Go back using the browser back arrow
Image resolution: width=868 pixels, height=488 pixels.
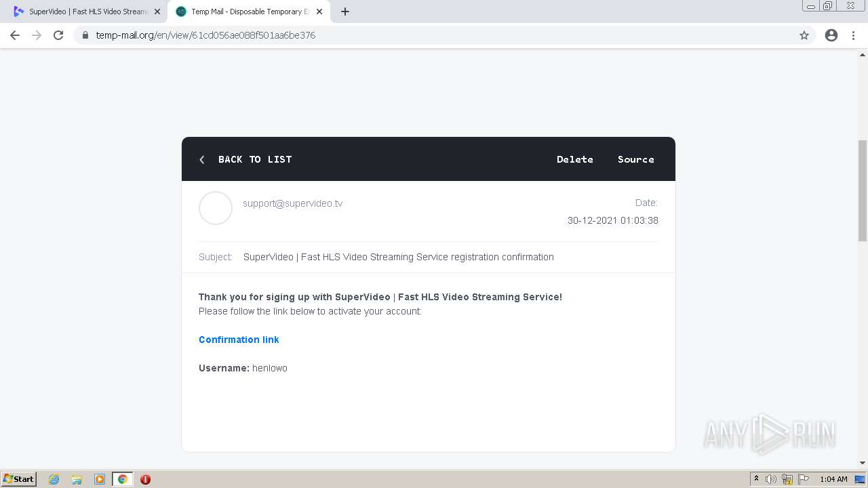pyautogui.click(x=15, y=35)
